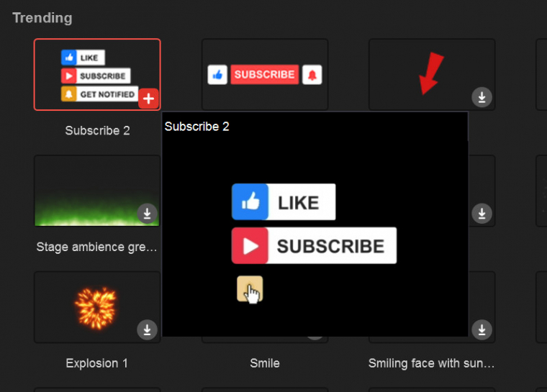Select the Subscribe 2 thumbnail
547x392 pixels.
(x=97, y=75)
